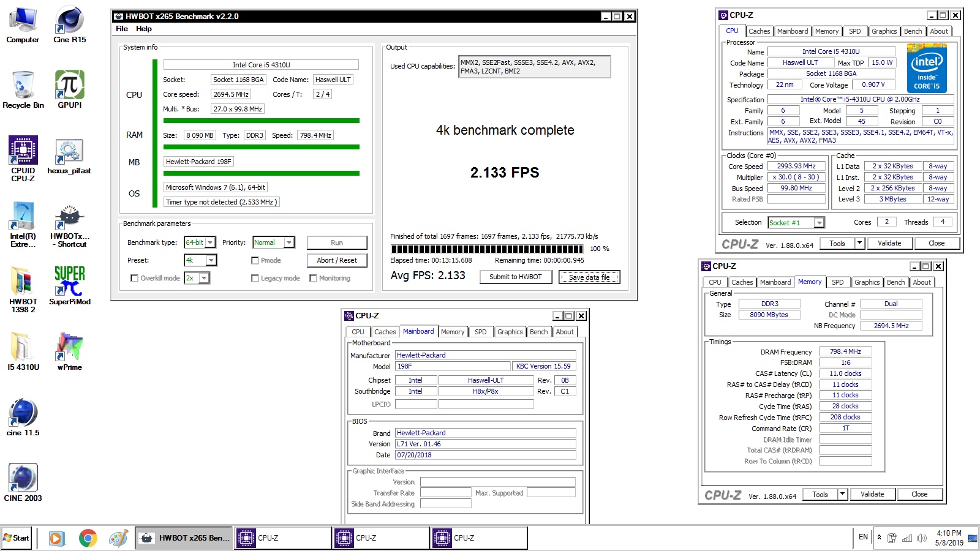Toggle the Monitoring checkbox

pos(314,278)
